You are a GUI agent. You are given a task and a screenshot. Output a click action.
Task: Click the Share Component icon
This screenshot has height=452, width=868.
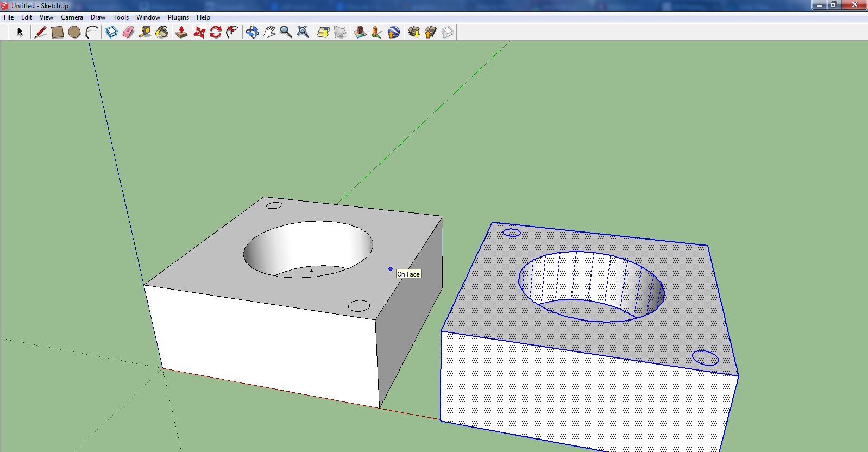[x=448, y=32]
